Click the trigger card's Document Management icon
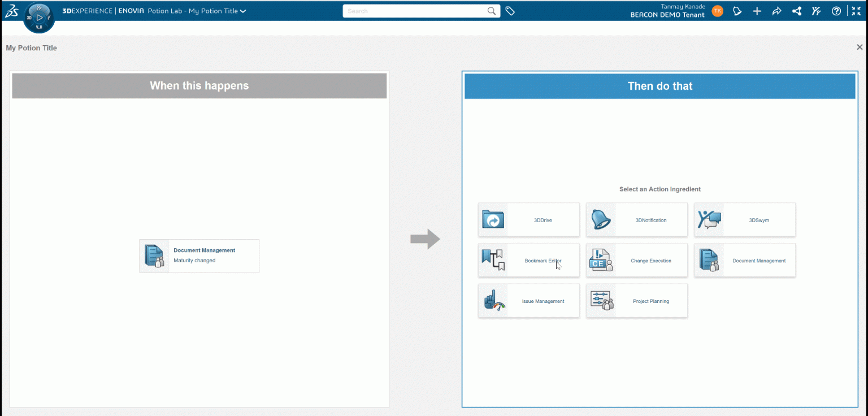Viewport: 868px width, 416px height. pyautogui.click(x=154, y=256)
